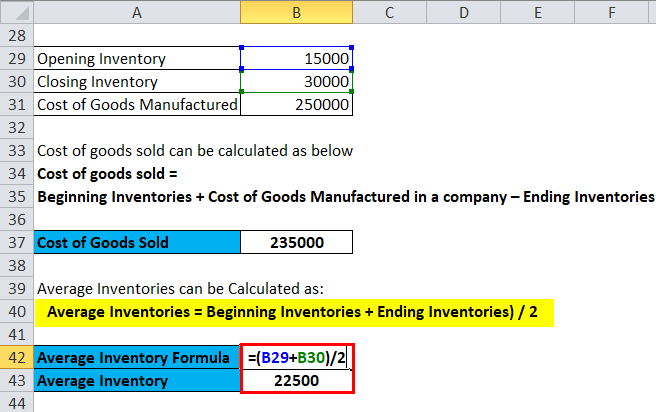Select the column B header
Viewport: 656px width, 412px height.
(x=297, y=11)
